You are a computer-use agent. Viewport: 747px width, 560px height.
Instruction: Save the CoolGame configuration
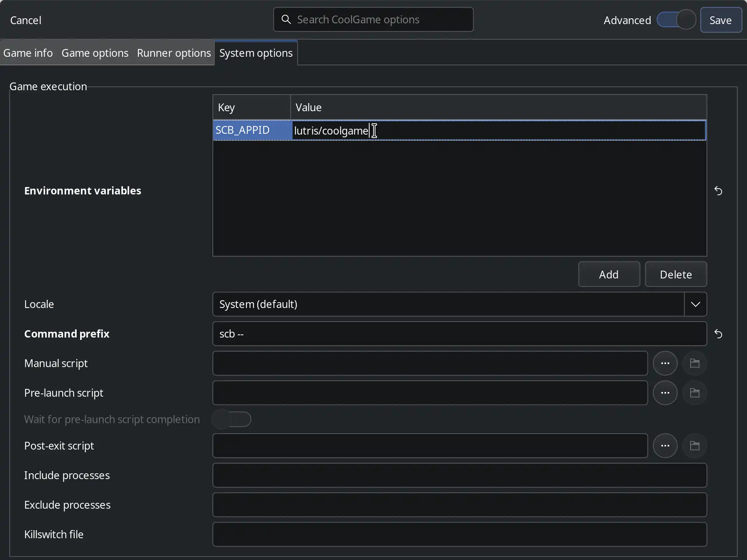pyautogui.click(x=721, y=20)
